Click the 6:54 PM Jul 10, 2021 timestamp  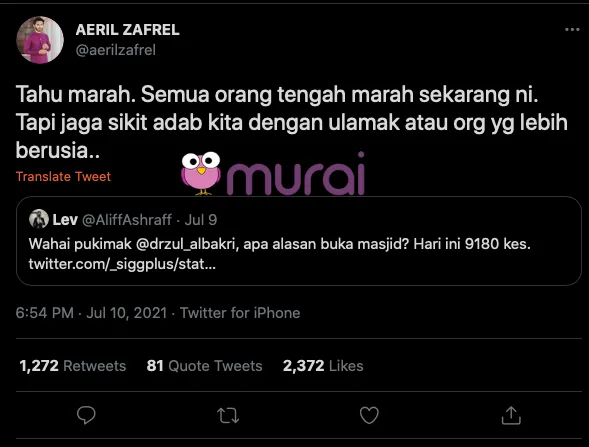point(91,313)
